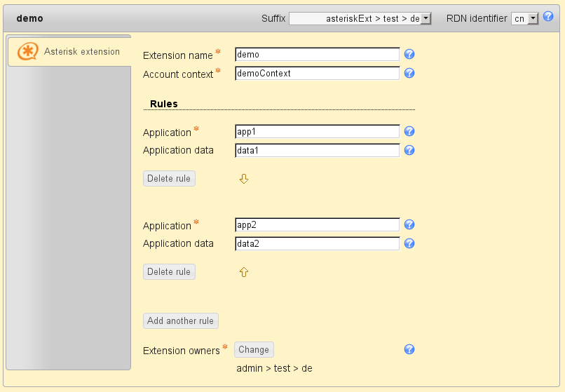The width and height of the screenshot is (565, 392).
Task: Open help for first Application field
Action: pos(410,131)
